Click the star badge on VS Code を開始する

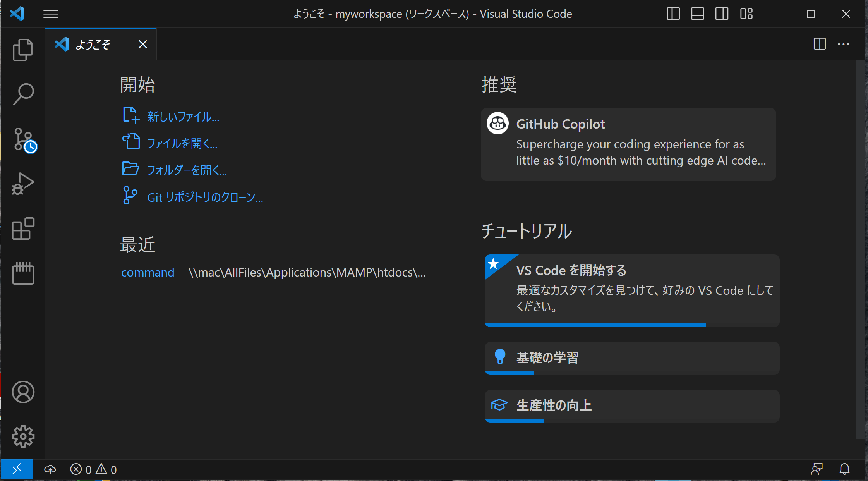(493, 264)
